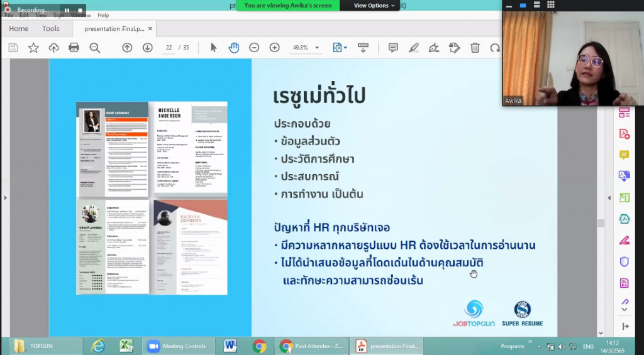Click the page number input field
The image size is (644, 355).
[168, 48]
